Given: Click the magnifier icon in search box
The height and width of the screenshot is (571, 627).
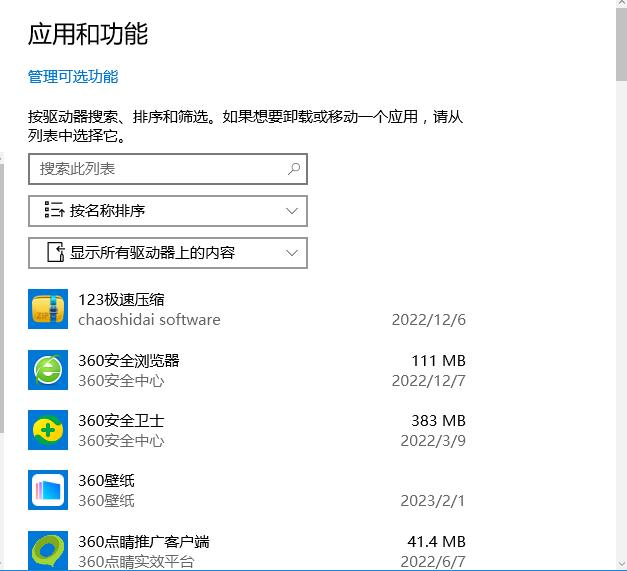Looking at the screenshot, I should (x=294, y=169).
